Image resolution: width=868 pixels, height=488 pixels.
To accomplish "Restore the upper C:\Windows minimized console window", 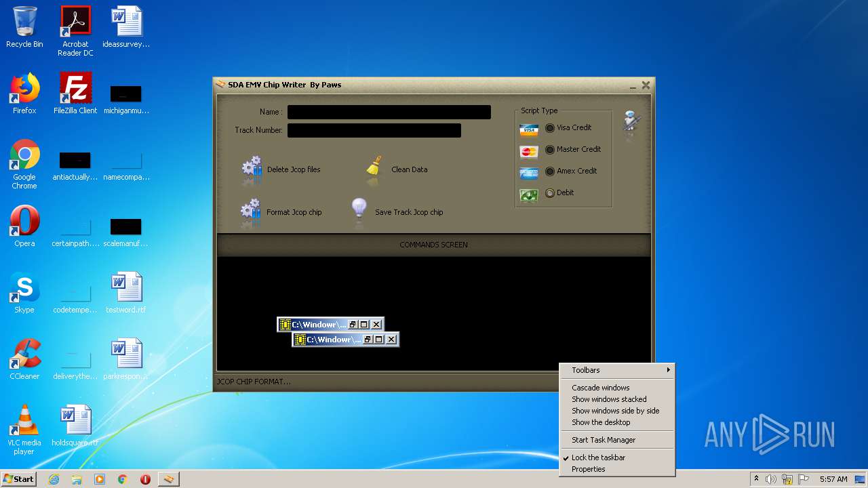I will [x=353, y=325].
